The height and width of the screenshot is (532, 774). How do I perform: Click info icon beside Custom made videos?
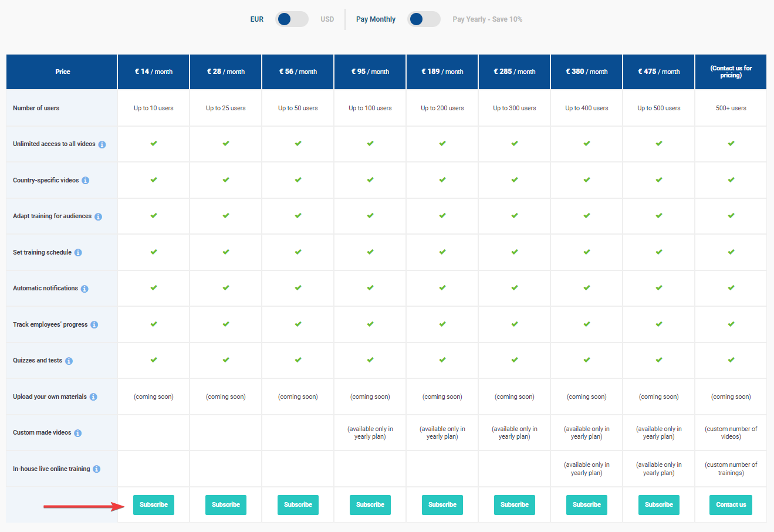pyautogui.click(x=78, y=433)
